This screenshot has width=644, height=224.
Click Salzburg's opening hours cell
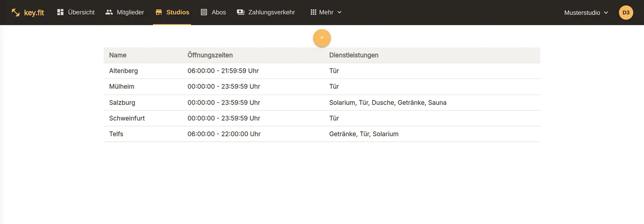(224, 103)
